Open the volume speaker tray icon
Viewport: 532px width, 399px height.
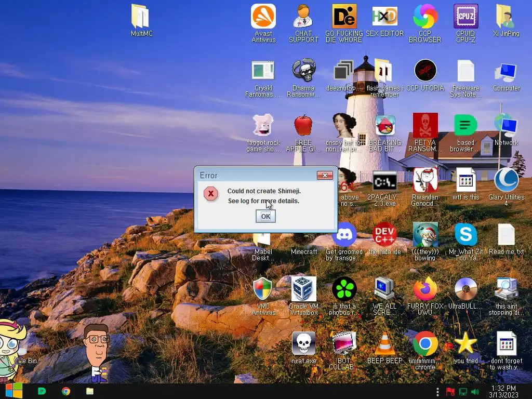point(475,392)
